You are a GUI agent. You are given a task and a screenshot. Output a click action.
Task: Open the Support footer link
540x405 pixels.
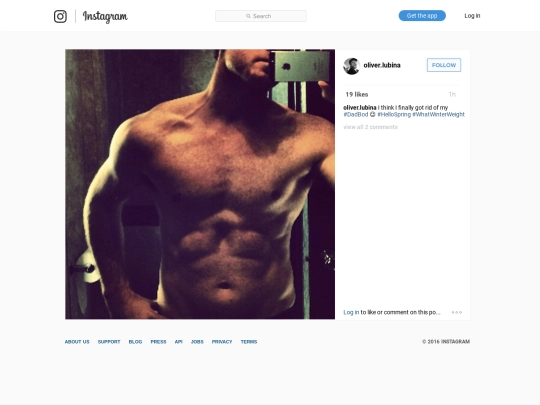(x=109, y=342)
